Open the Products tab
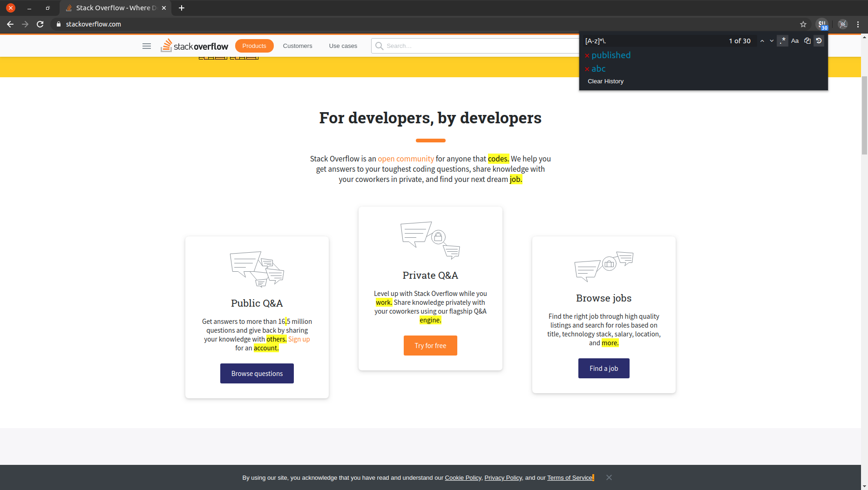This screenshot has width=868, height=490. click(x=254, y=46)
